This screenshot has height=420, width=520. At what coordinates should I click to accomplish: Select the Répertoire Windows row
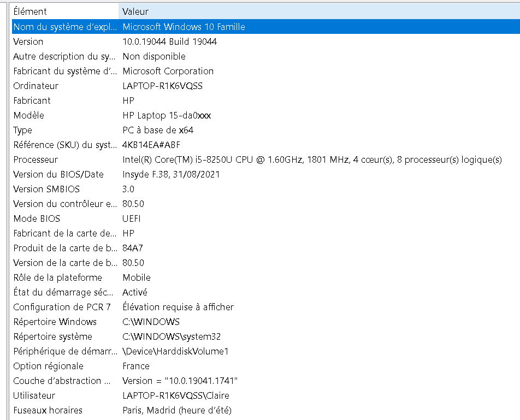(x=265, y=322)
